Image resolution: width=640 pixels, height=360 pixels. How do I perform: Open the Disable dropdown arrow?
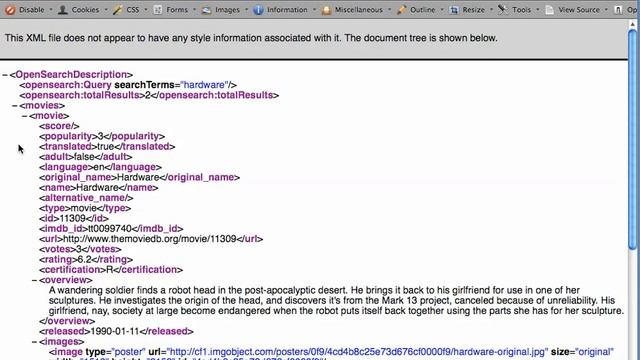[51, 9]
